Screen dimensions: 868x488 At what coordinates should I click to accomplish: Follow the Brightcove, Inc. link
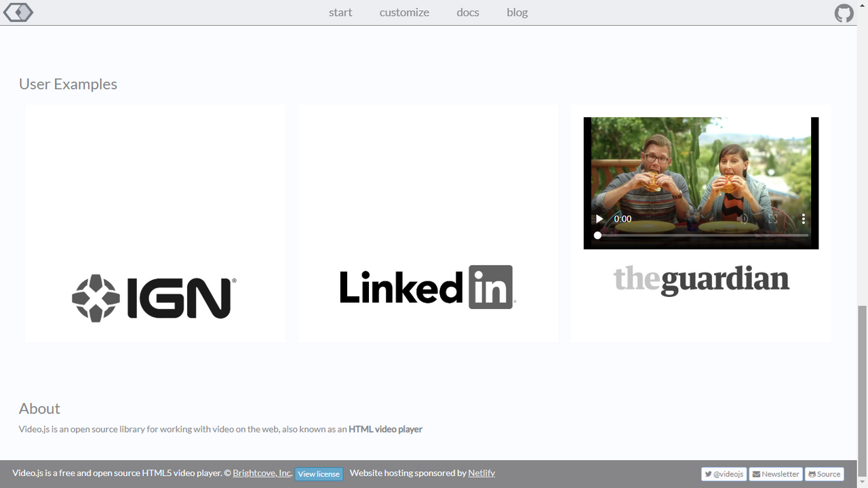(262, 473)
